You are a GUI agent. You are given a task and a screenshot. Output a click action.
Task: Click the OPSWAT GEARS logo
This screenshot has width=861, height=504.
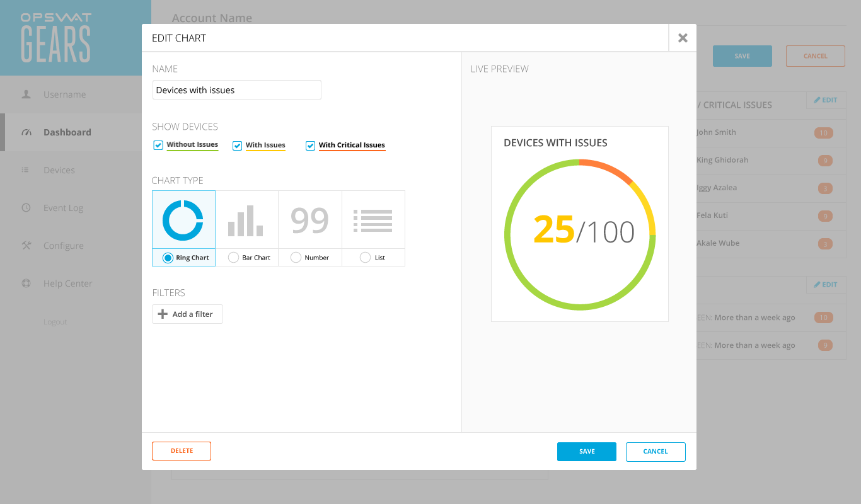click(x=55, y=38)
